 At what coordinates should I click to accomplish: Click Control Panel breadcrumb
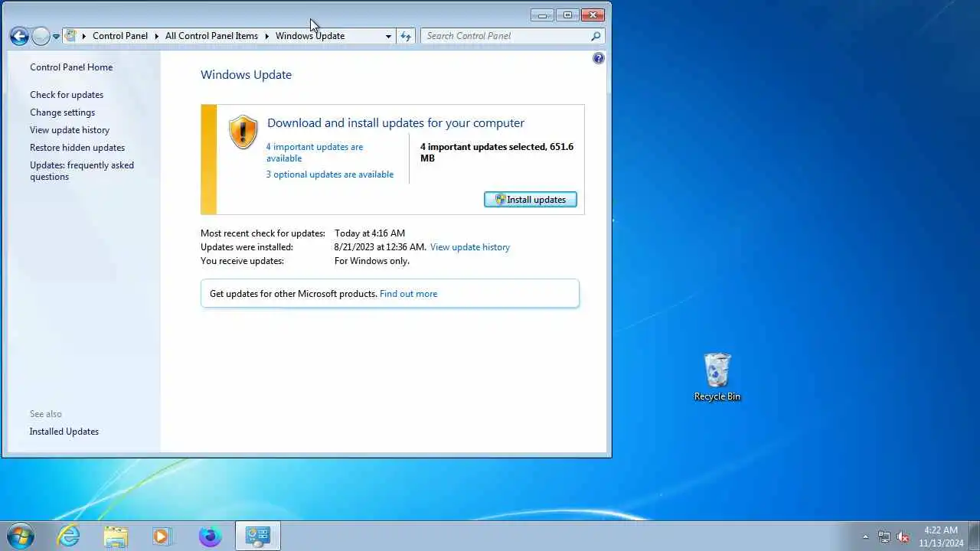pos(120,36)
